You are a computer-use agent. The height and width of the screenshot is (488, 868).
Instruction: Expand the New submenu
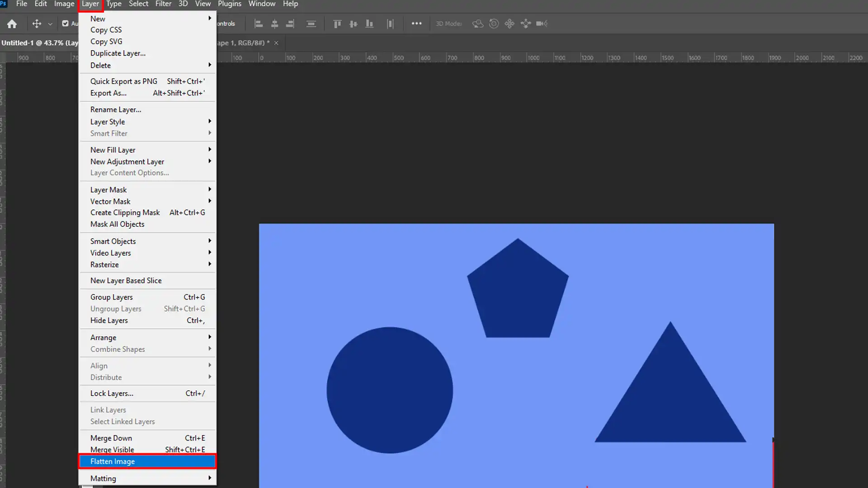[x=147, y=19]
